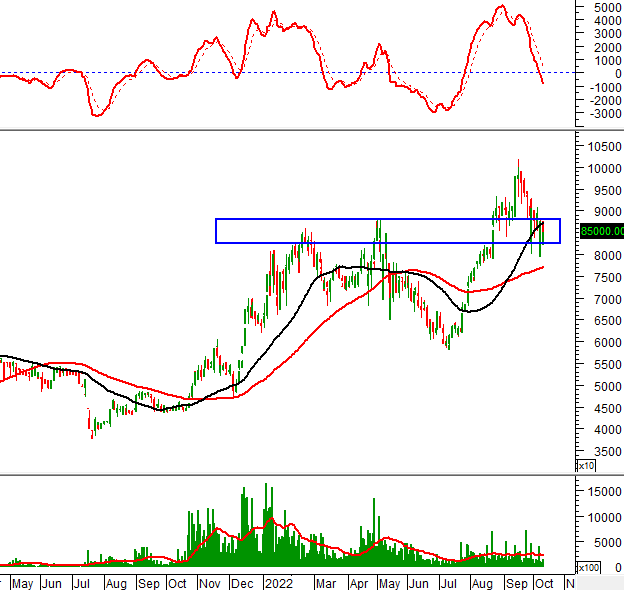Click the 2022 year marker on the timeline
Image resolution: width=624 pixels, height=590 pixels.
point(279,584)
